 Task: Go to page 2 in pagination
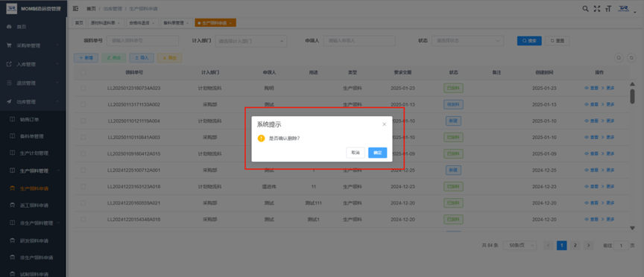pyautogui.click(x=575, y=246)
